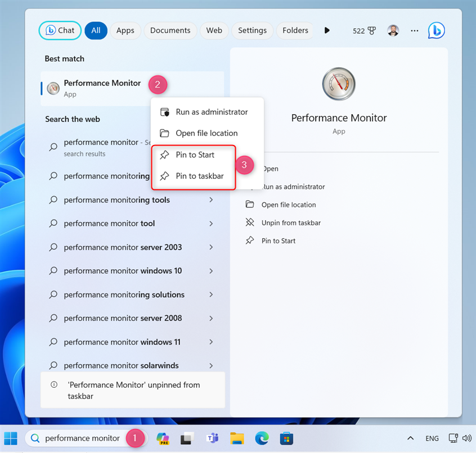The height and width of the screenshot is (453, 476).
Task: Switch to the Documents filter tab
Action: 170,30
